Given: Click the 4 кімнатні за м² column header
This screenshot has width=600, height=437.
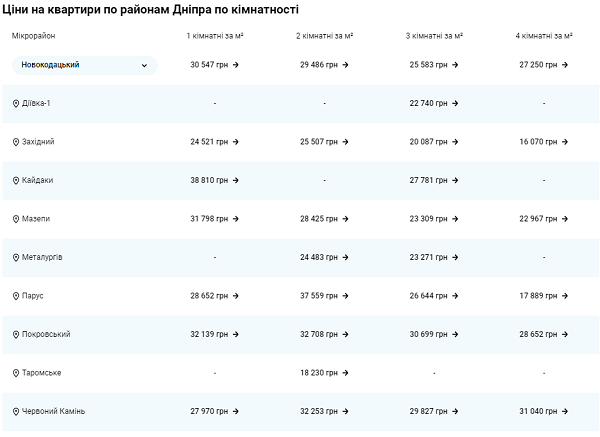Looking at the screenshot, I should tap(543, 35).
